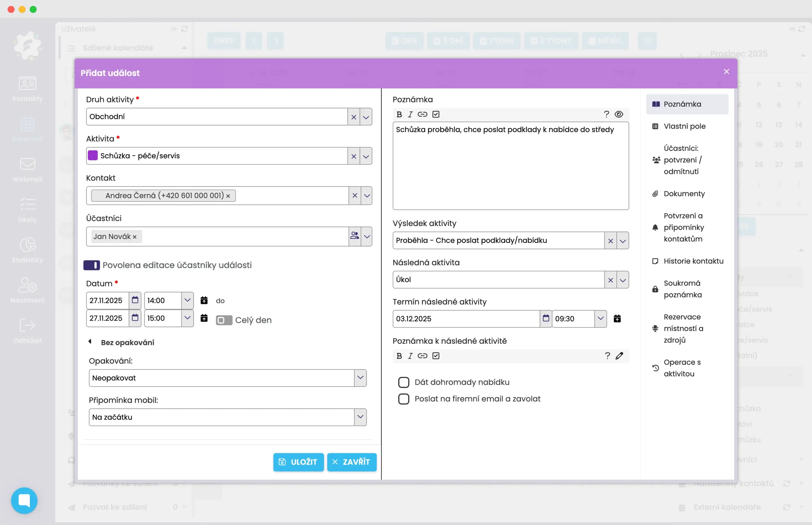Image resolution: width=812 pixels, height=525 pixels.
Task: Collapse the Bez opakování section
Action: [x=90, y=342]
